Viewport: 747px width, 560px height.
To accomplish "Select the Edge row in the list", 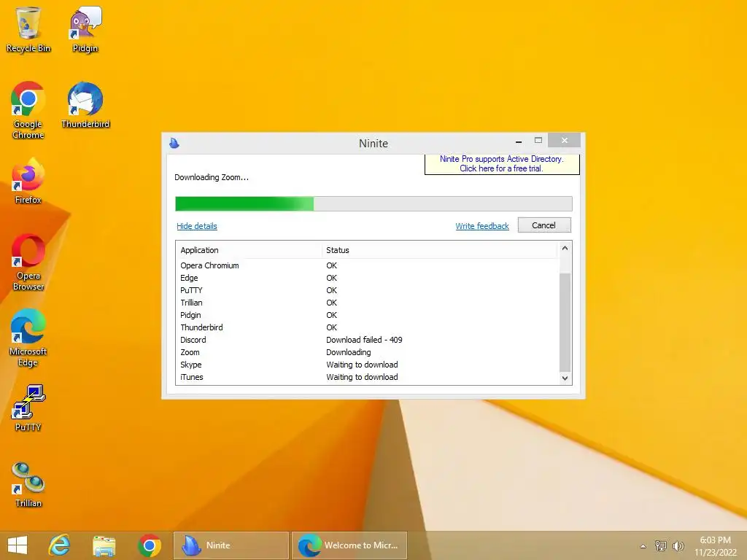I will tap(368, 278).
